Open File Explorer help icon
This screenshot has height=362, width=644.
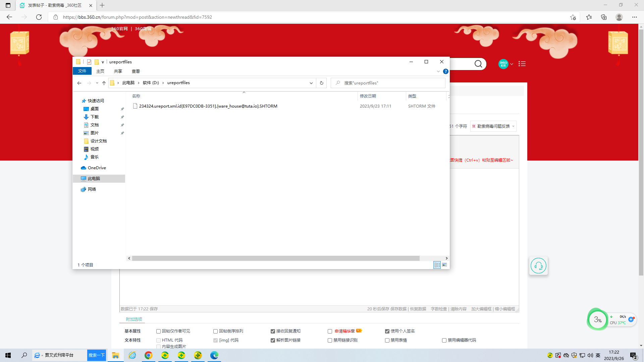point(445,71)
